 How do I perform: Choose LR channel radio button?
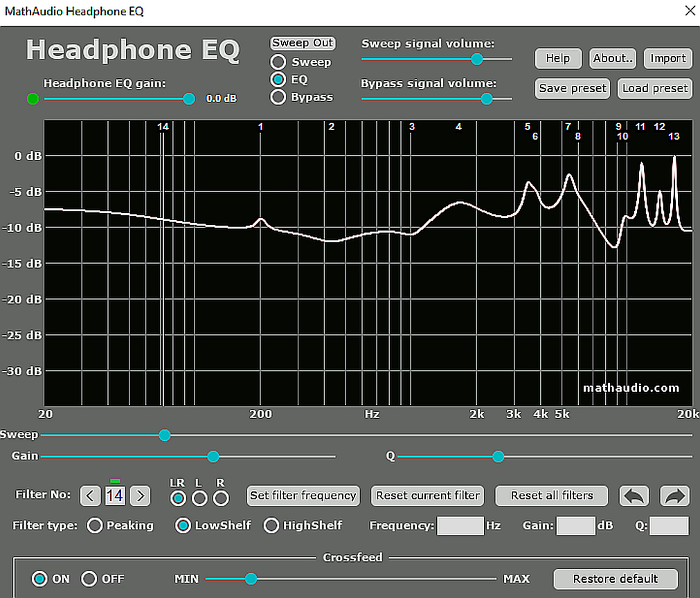[x=178, y=498]
